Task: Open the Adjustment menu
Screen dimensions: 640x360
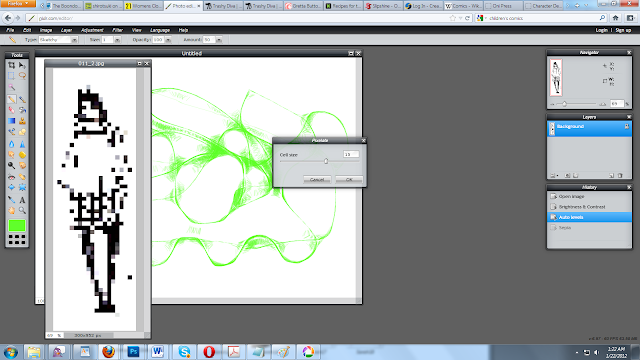Action: (x=92, y=30)
